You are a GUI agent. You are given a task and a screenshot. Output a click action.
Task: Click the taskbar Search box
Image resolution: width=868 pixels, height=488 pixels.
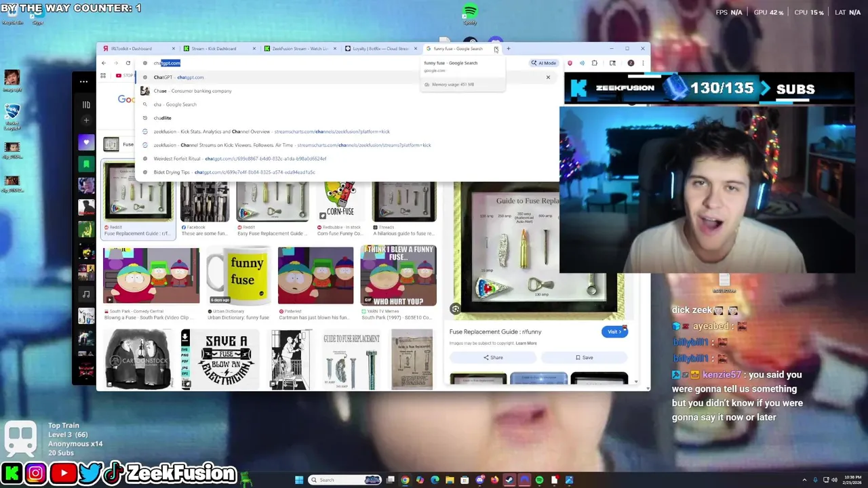coord(345,480)
